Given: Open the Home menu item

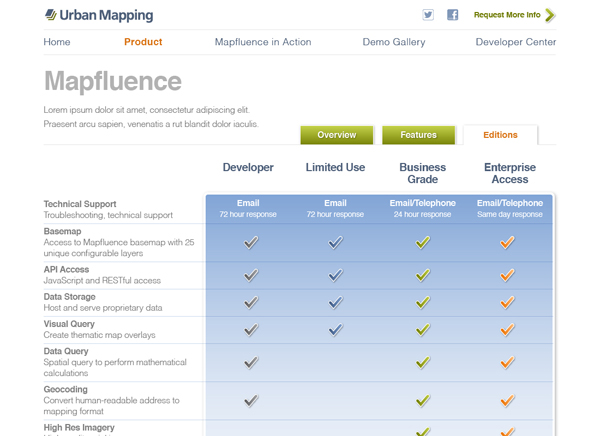Looking at the screenshot, I should (x=57, y=42).
